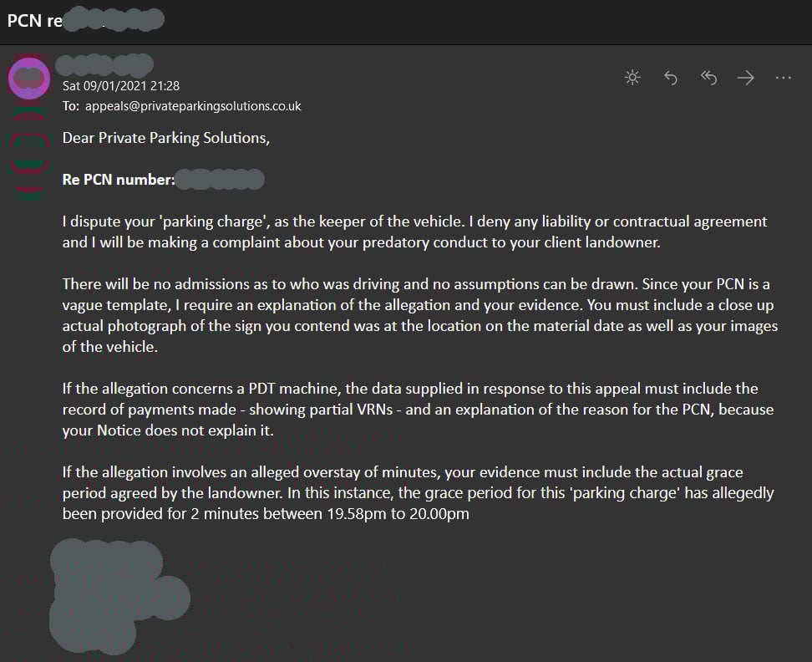The image size is (812, 662).
Task: Forward this email using the right arrow
Action: [745, 78]
